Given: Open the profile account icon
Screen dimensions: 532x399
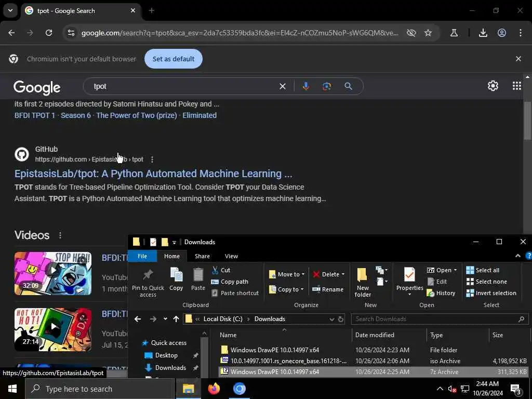Looking at the screenshot, I should click(502, 33).
